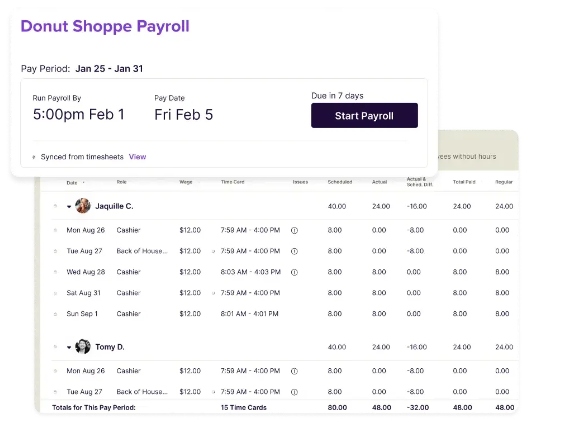Screen dimensions: 568x426
Task: Click the Issues column header
Action: tap(300, 182)
